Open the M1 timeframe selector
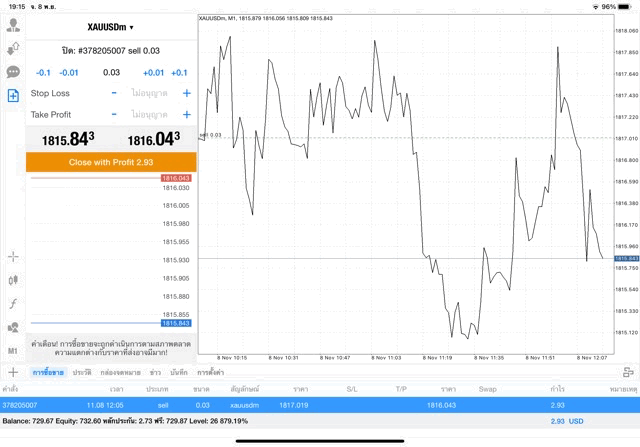This screenshot has width=640, height=447. [x=13, y=351]
